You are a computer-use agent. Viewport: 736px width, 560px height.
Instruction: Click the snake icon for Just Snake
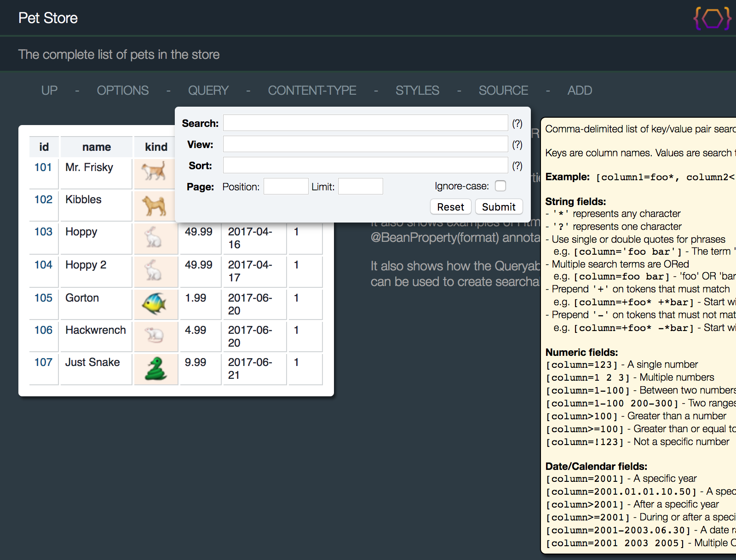pyautogui.click(x=155, y=368)
